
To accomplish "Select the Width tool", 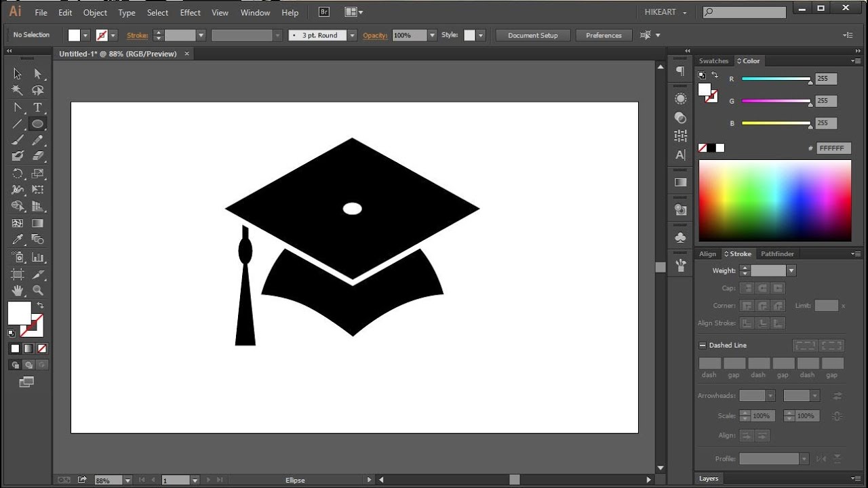I will click(x=18, y=190).
